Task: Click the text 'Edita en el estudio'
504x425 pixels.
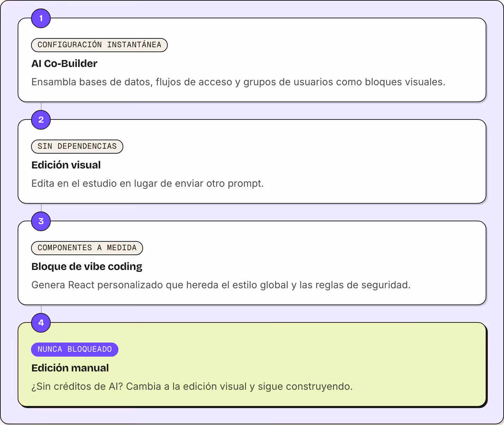Action: pyautogui.click(x=74, y=184)
